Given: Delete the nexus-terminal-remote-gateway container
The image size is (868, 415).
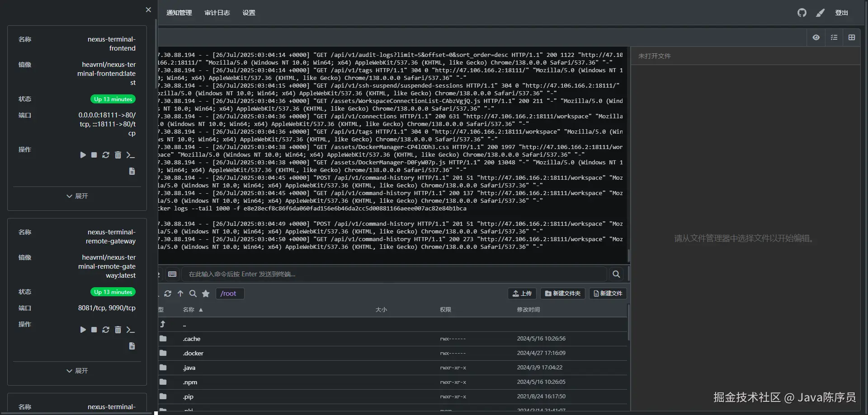Looking at the screenshot, I should (118, 330).
